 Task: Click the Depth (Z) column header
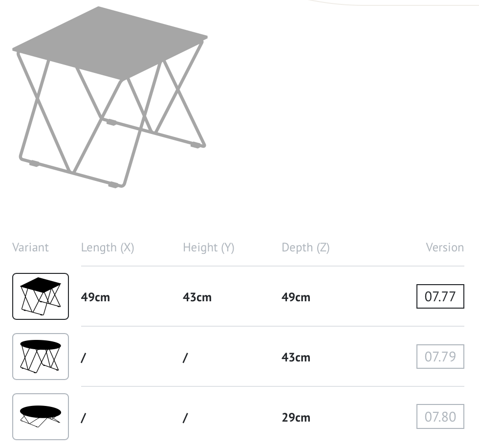point(305,247)
